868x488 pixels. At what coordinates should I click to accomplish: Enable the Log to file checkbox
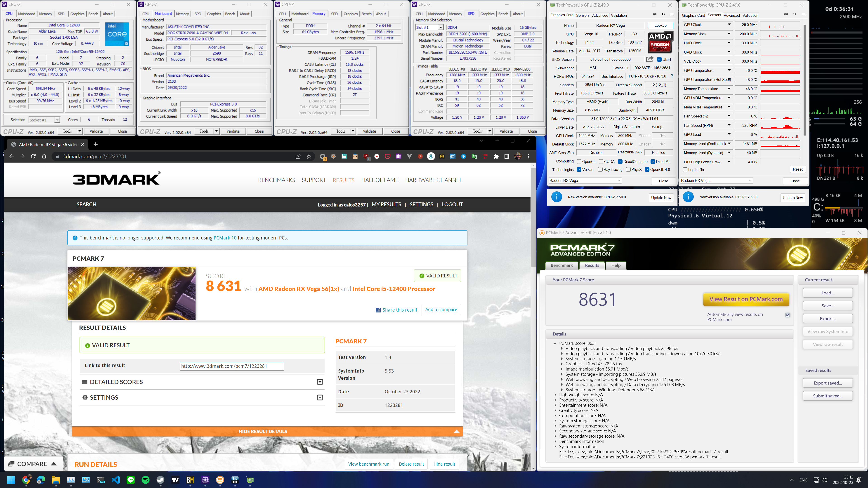(685, 170)
